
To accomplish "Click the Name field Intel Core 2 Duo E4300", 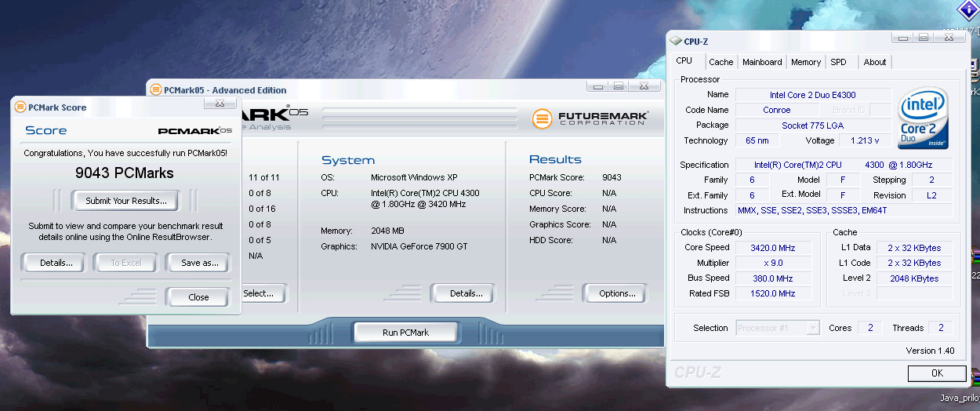I will coord(813,95).
